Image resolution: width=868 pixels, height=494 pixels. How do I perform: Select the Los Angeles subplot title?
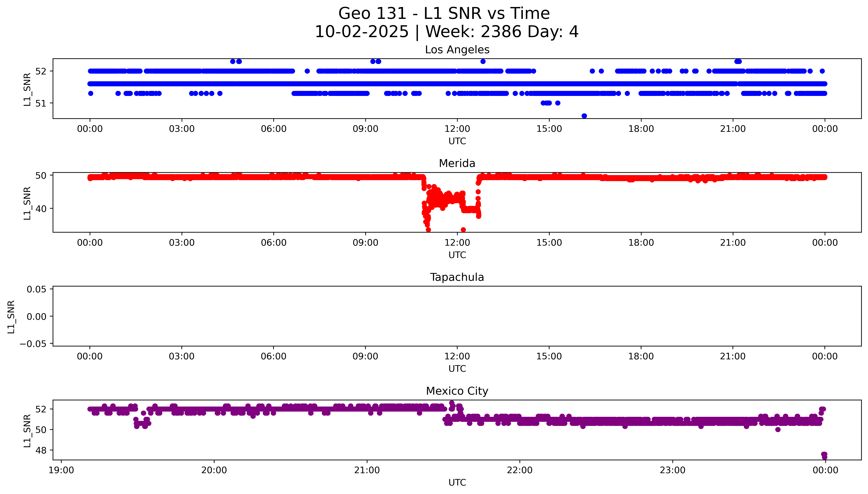tap(457, 50)
